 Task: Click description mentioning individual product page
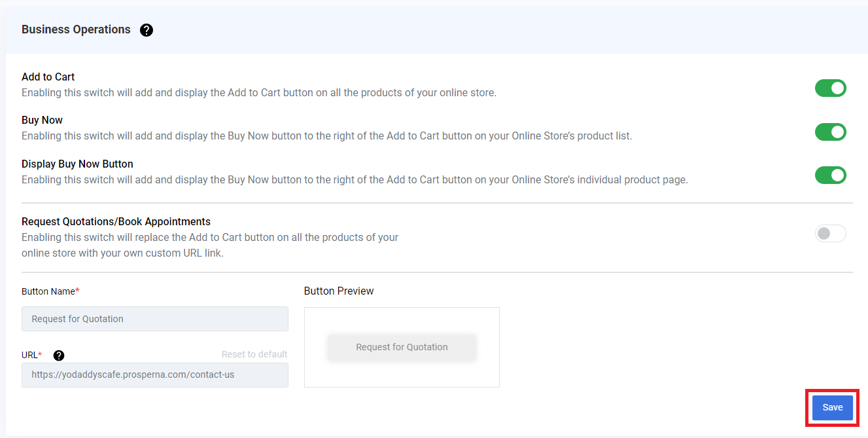tap(355, 179)
